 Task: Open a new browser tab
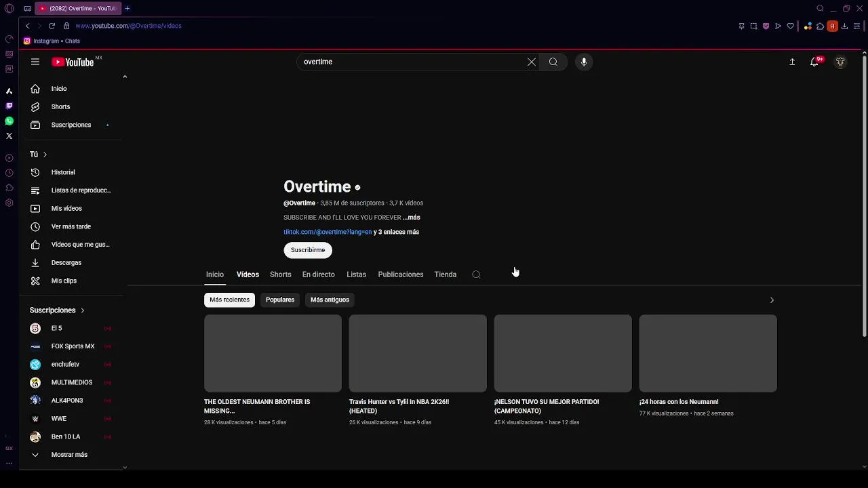127,8
